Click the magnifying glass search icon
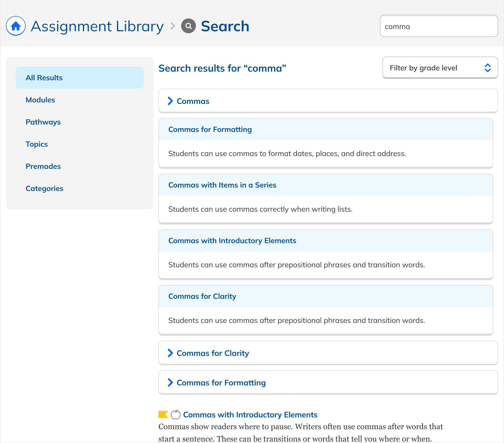This screenshot has width=504, height=443. 188,26
